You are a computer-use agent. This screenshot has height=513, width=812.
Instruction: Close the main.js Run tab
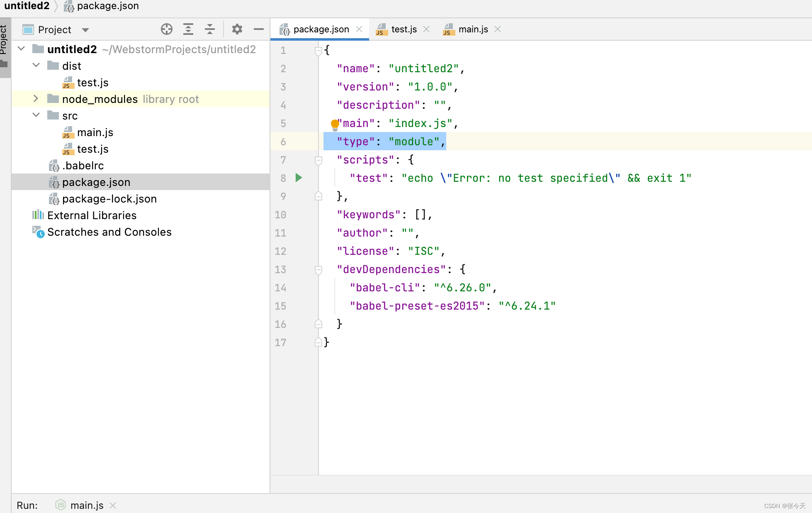coord(113,505)
